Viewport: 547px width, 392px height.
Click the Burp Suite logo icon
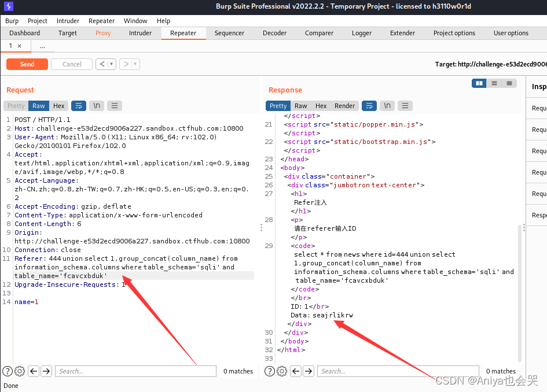pyautogui.click(x=8, y=6)
